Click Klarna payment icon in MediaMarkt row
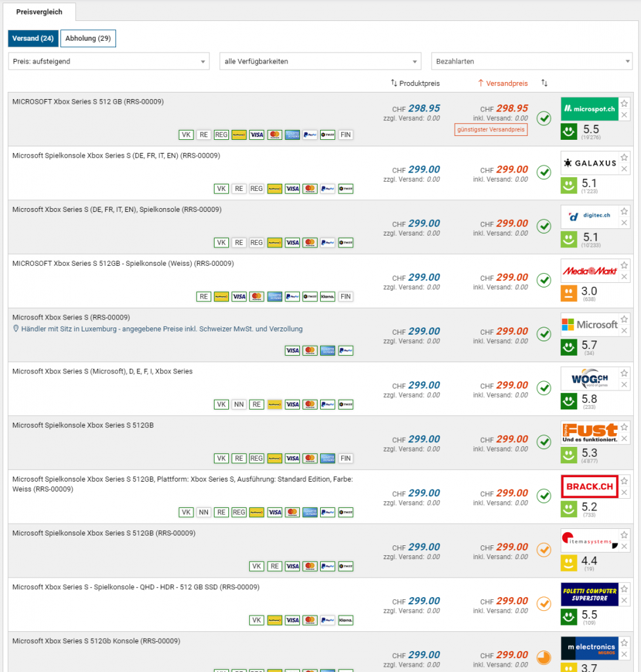The height and width of the screenshot is (672, 641). tap(328, 297)
